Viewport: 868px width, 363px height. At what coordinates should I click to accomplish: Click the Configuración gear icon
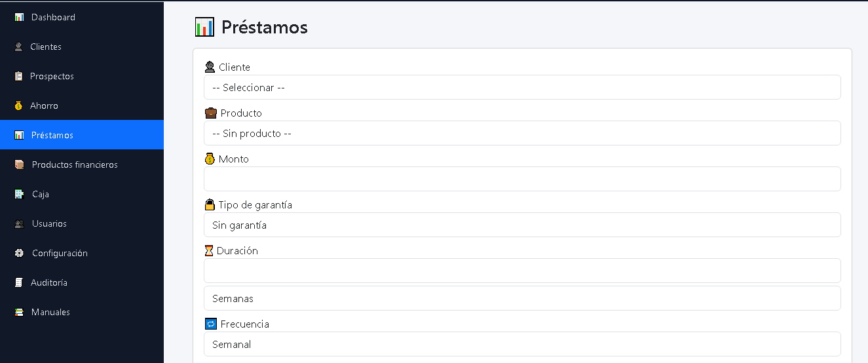(19, 253)
